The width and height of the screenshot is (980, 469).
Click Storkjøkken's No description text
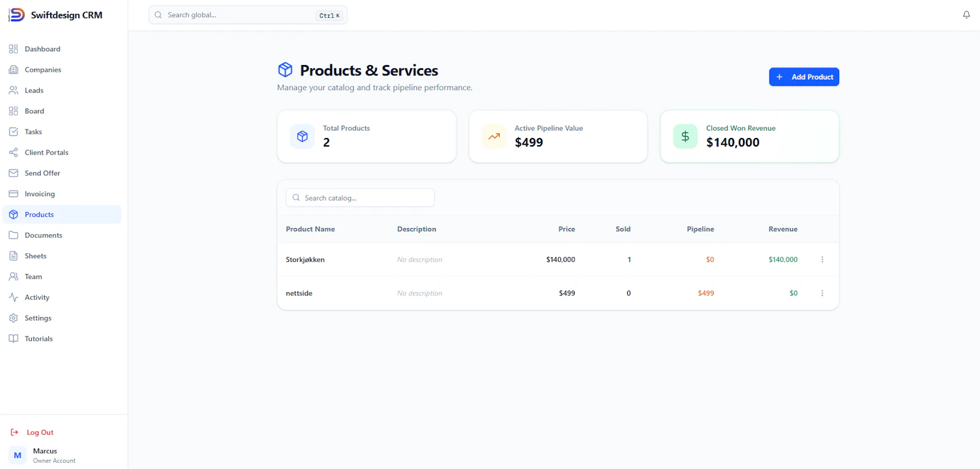coord(420,259)
